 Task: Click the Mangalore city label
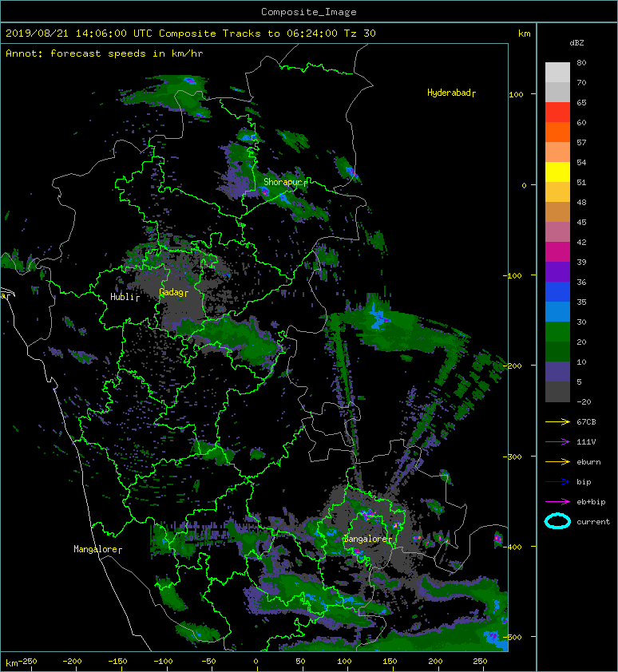(97, 549)
